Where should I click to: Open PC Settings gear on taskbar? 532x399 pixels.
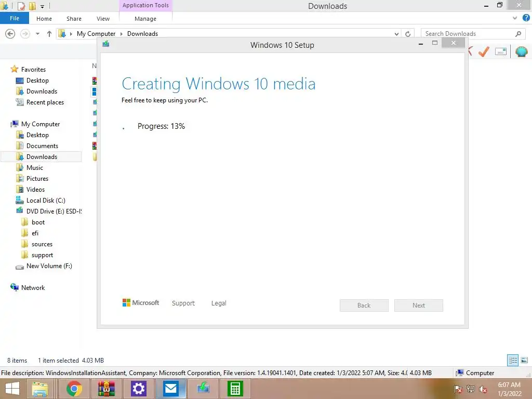pos(138,389)
